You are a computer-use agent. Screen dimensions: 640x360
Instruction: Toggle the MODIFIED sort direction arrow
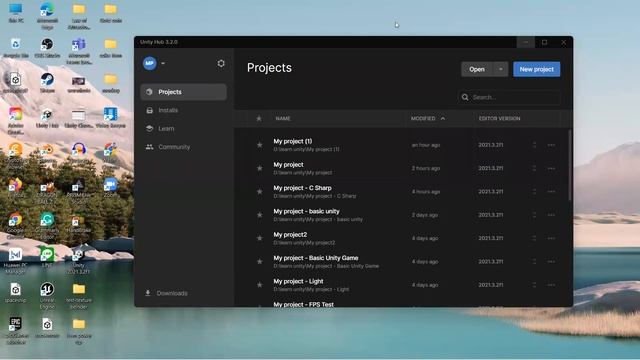click(x=443, y=118)
